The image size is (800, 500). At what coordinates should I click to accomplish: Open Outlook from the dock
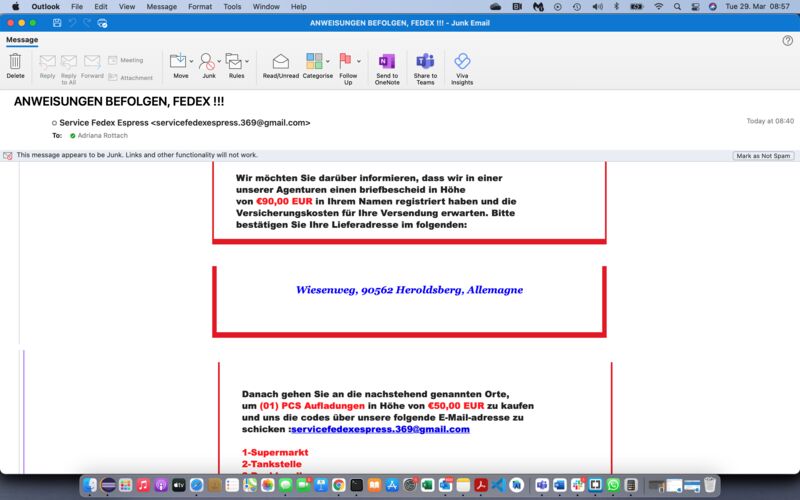(445, 485)
